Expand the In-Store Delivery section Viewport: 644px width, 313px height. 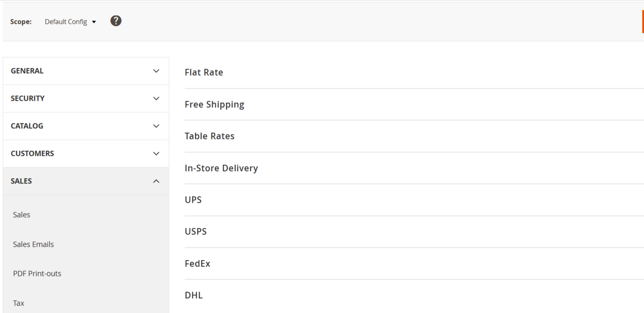pyautogui.click(x=221, y=168)
